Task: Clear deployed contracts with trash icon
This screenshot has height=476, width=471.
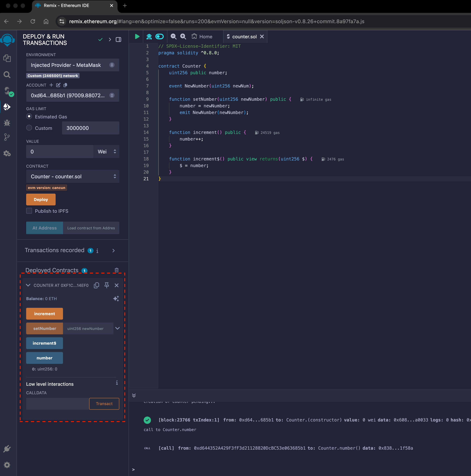Action: click(117, 270)
